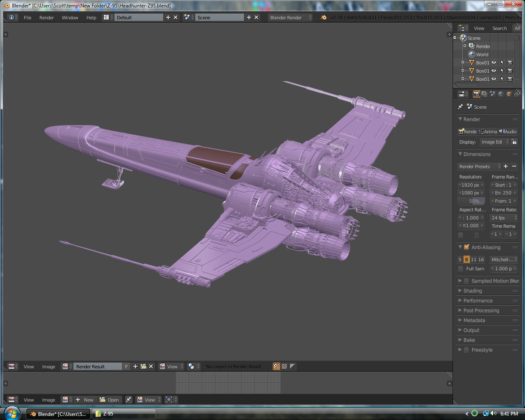
Task: Open the Outliner editor type selector
Action: (463, 28)
